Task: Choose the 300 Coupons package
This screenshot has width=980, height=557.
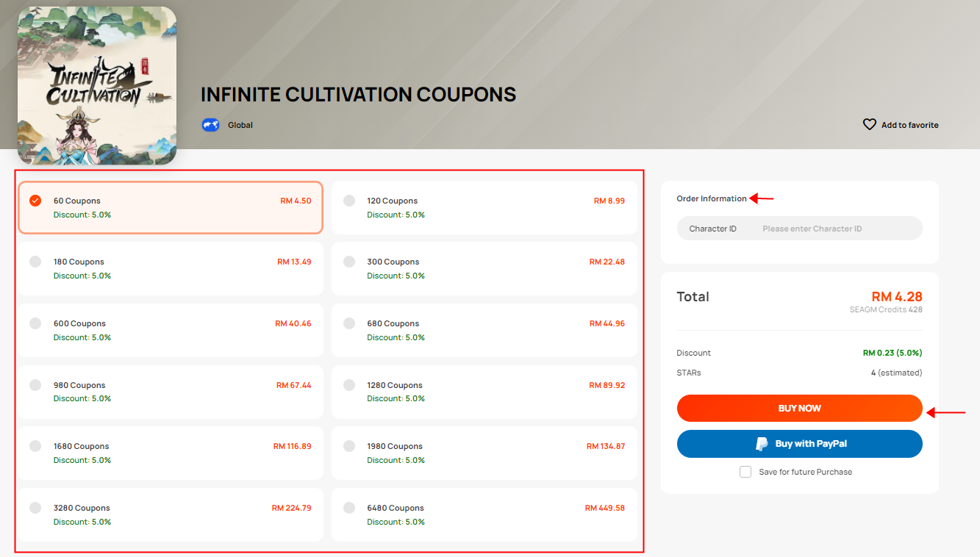Action: tap(484, 269)
